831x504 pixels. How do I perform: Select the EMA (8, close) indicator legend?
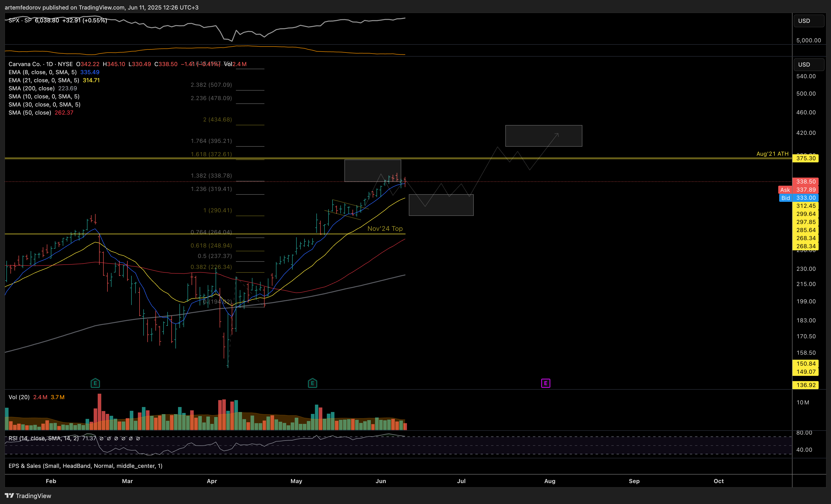[x=43, y=72]
